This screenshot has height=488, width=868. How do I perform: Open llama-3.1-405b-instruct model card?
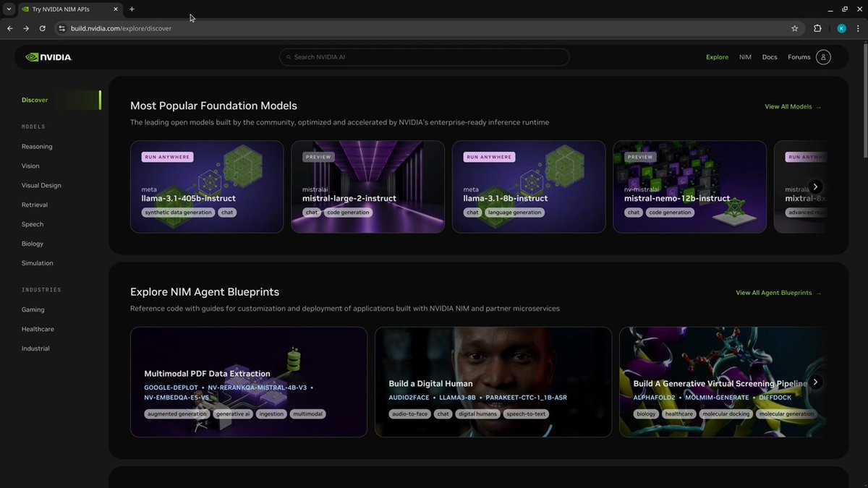[207, 187]
